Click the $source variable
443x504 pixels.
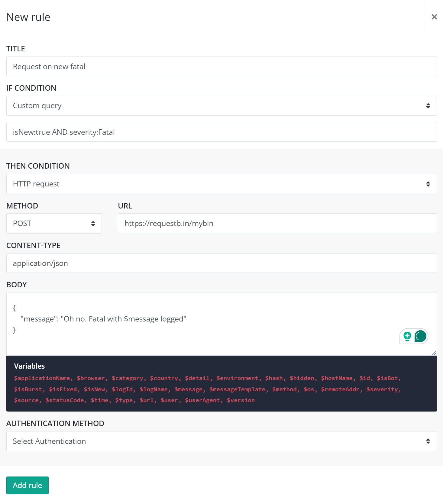point(26,400)
